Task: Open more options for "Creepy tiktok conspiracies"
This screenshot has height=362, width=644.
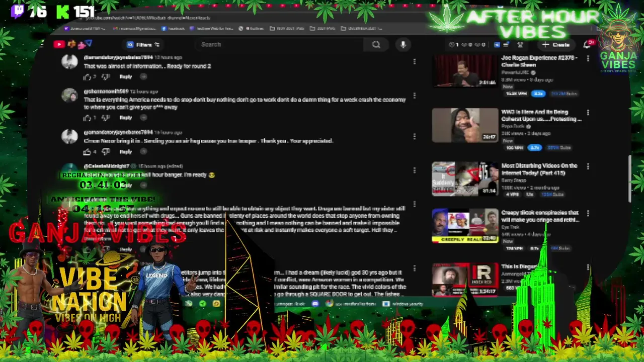Action: [588, 213]
